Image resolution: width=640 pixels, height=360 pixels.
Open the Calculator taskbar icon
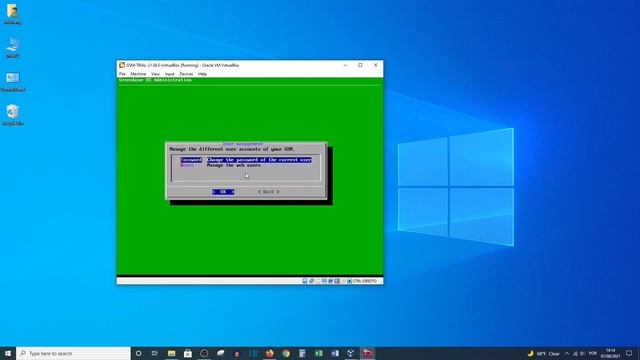pyautogui.click(x=302, y=353)
